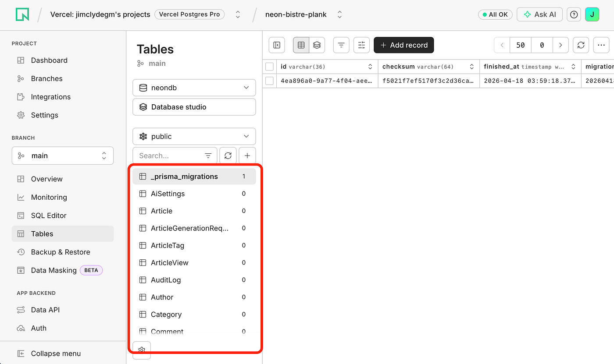Select the ArticleTag table
Viewport: 614px width, 364px height.
194,245
